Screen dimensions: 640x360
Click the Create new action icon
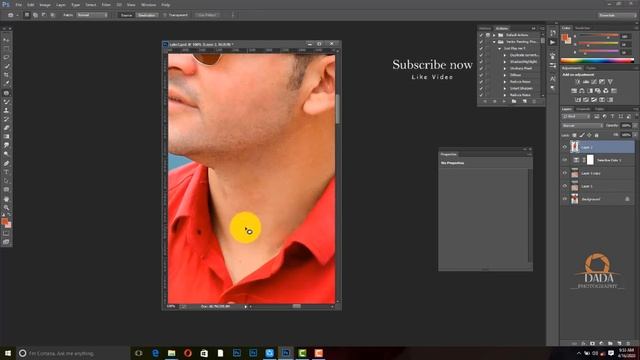(524, 101)
